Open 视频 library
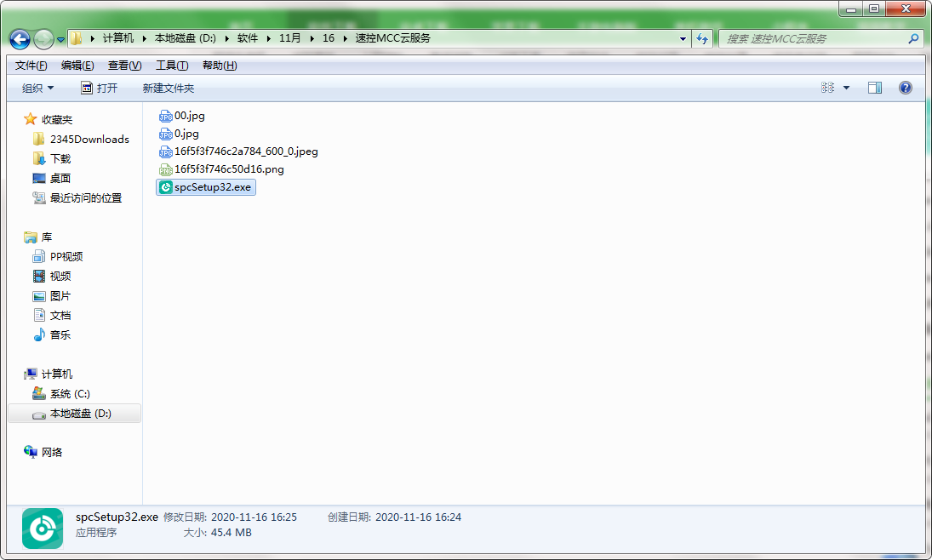The height and width of the screenshot is (560, 932). 60,277
